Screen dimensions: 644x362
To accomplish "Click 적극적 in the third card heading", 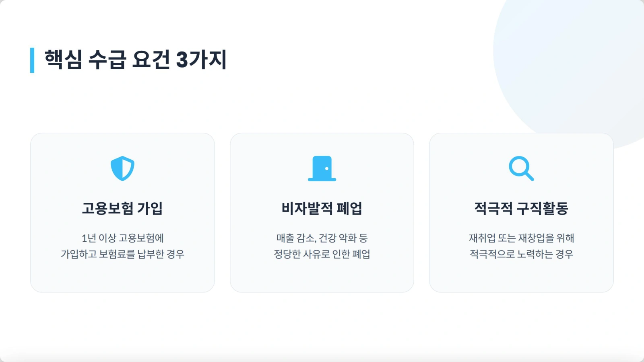I will 493,208.
